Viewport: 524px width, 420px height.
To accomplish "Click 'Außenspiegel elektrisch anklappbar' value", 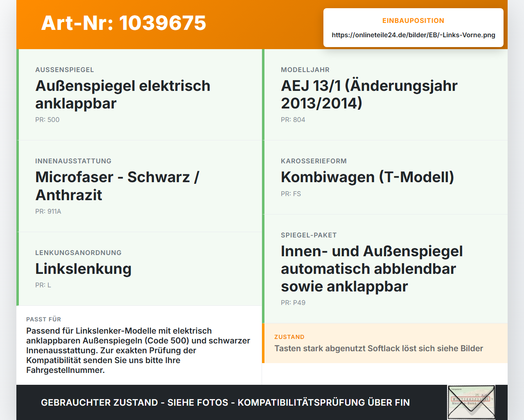I will pyautogui.click(x=123, y=95).
